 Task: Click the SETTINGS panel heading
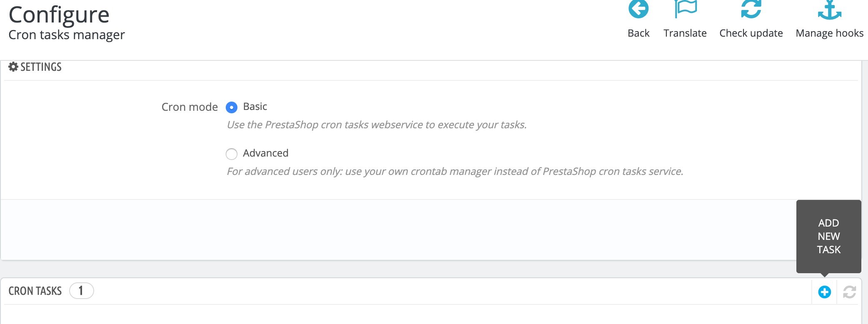pos(41,67)
